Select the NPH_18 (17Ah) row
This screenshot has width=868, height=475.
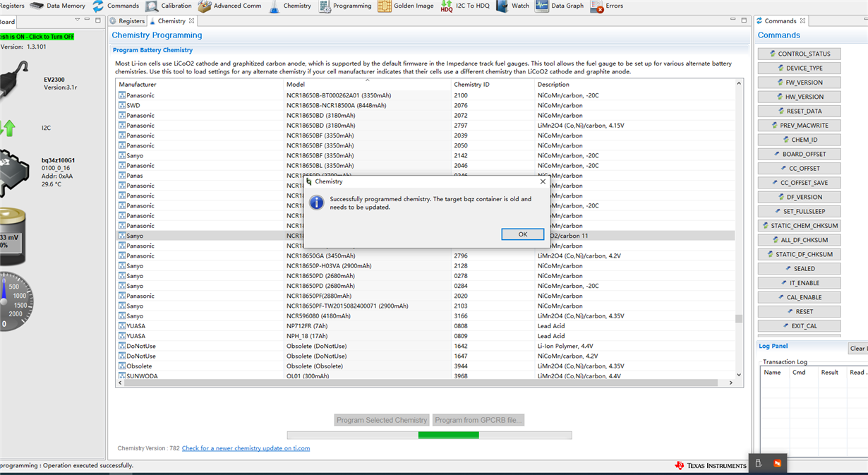coord(426,336)
